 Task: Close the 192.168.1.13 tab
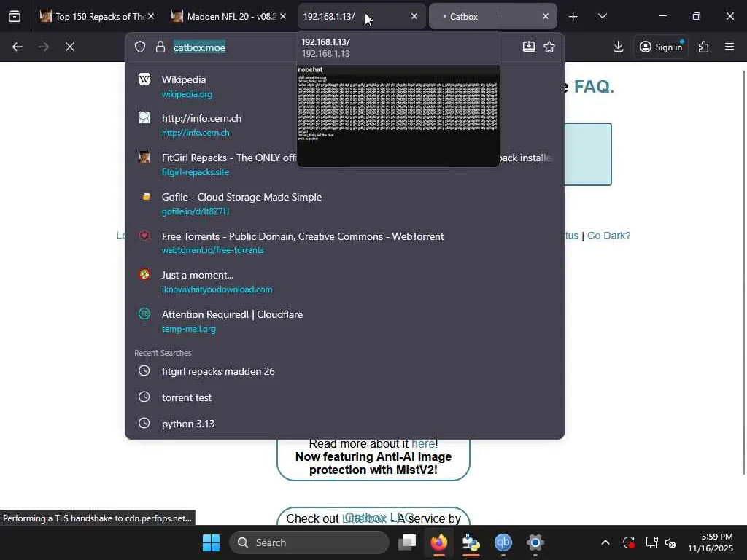[x=414, y=16]
